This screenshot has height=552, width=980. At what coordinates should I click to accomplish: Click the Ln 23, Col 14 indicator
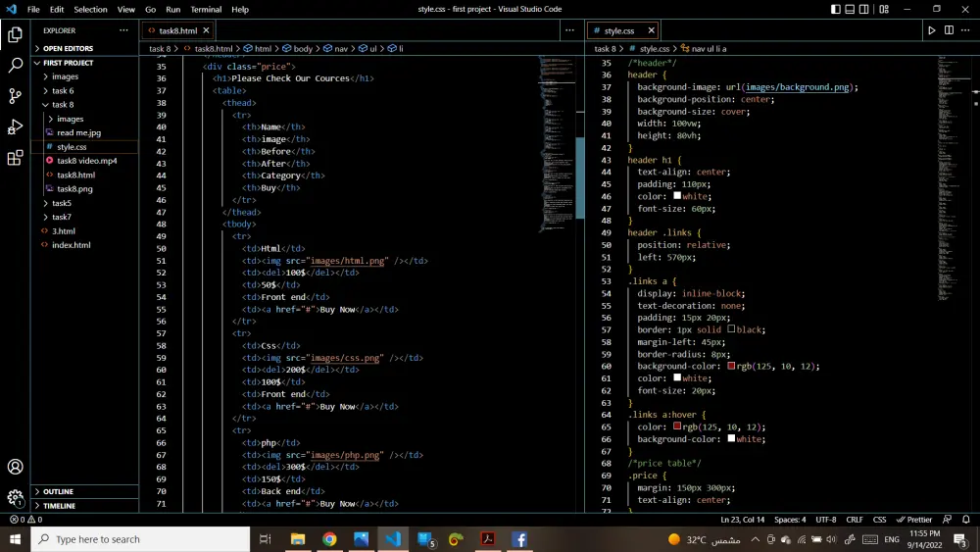[743, 520]
